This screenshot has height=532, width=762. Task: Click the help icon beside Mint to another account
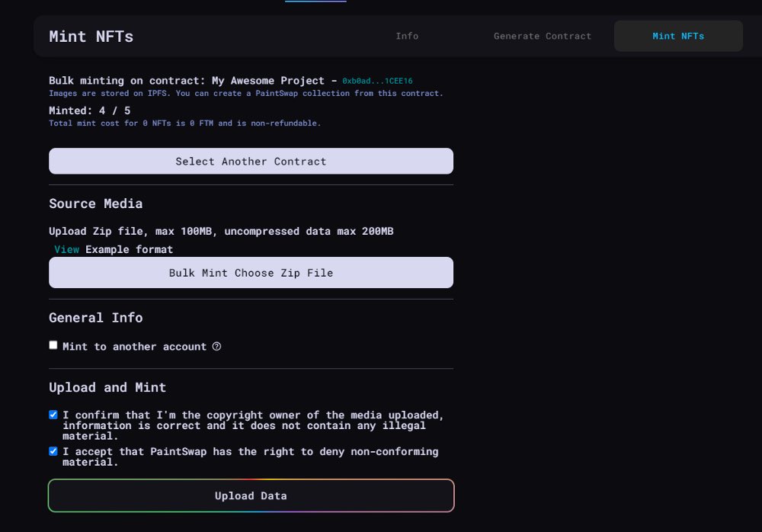[216, 346]
